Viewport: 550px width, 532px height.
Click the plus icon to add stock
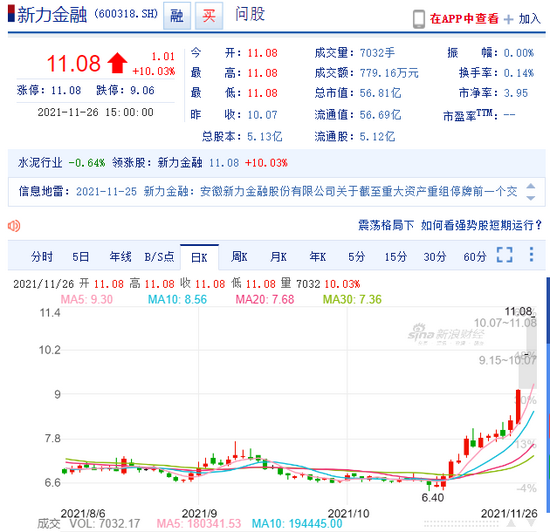tap(508, 19)
